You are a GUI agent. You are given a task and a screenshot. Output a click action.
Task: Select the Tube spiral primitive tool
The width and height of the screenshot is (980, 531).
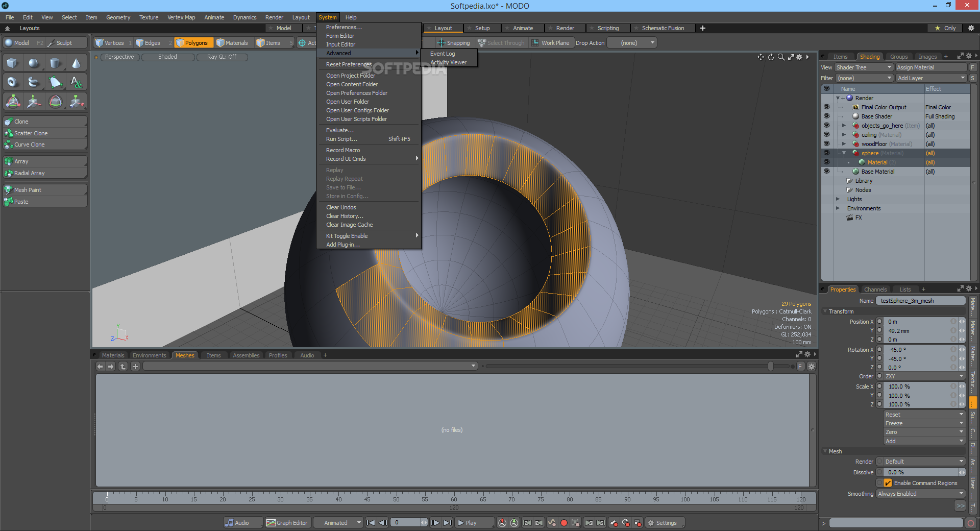34,82
